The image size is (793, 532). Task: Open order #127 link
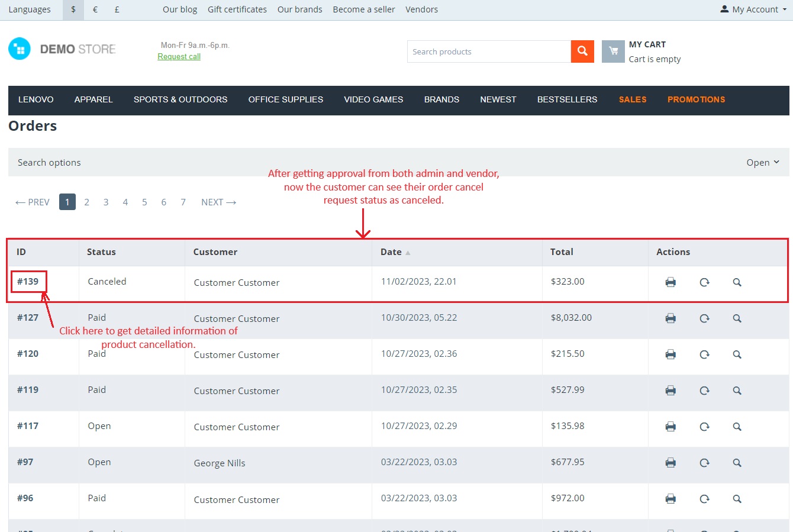(28, 318)
